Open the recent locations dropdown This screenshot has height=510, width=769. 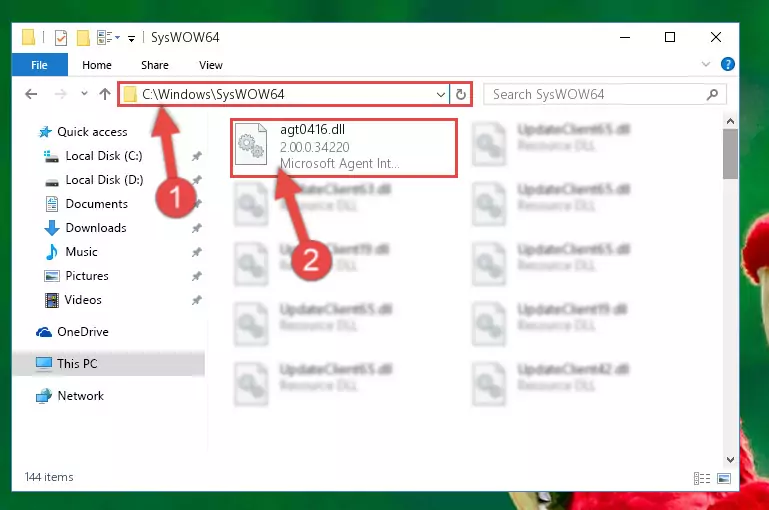point(84,93)
